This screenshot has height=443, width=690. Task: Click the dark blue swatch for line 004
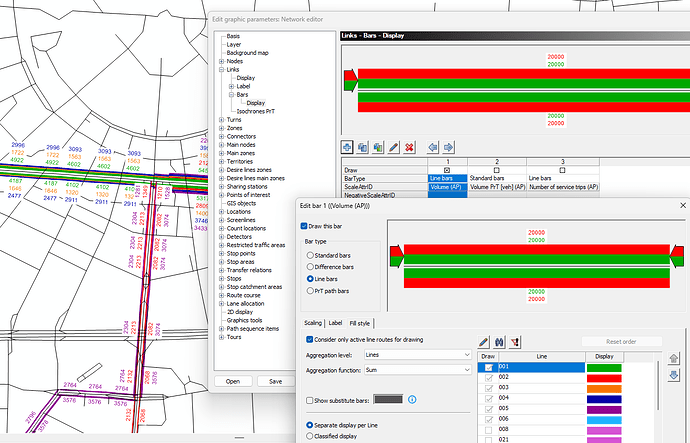604,399
